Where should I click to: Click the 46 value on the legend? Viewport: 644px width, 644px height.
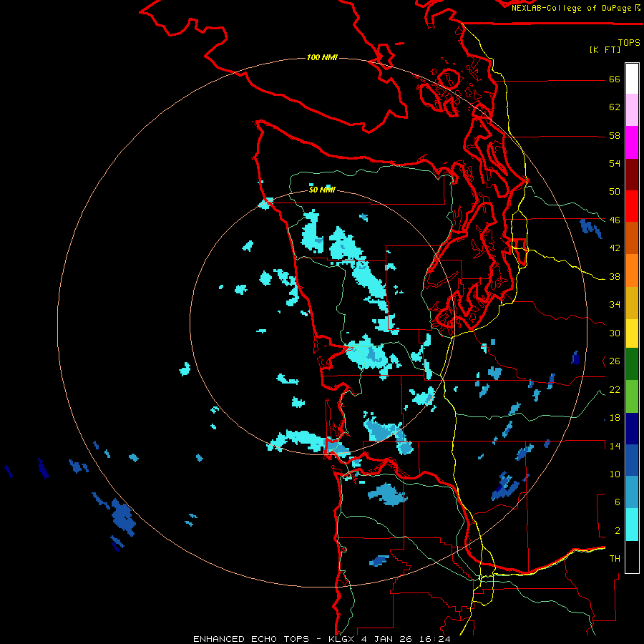coord(615,220)
